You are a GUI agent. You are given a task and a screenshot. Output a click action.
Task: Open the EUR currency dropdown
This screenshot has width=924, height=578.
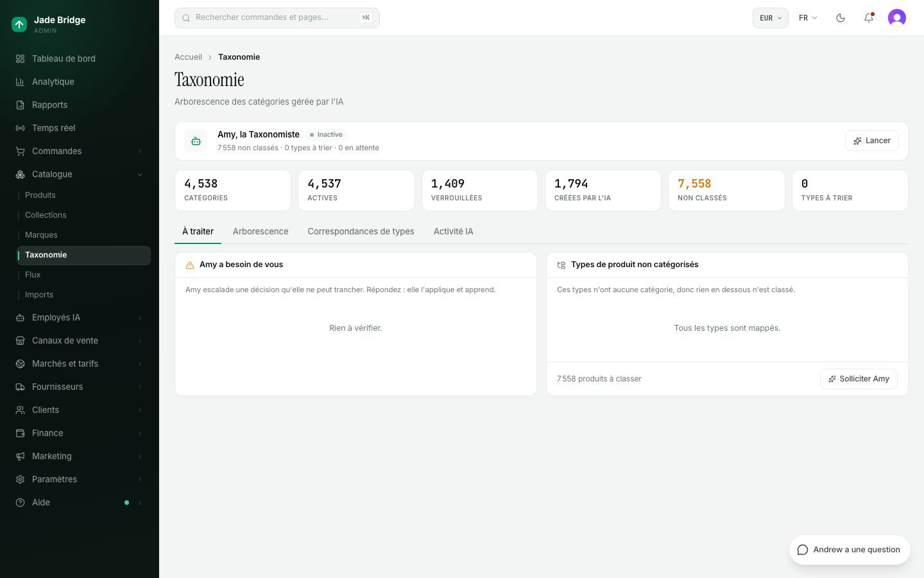point(770,18)
